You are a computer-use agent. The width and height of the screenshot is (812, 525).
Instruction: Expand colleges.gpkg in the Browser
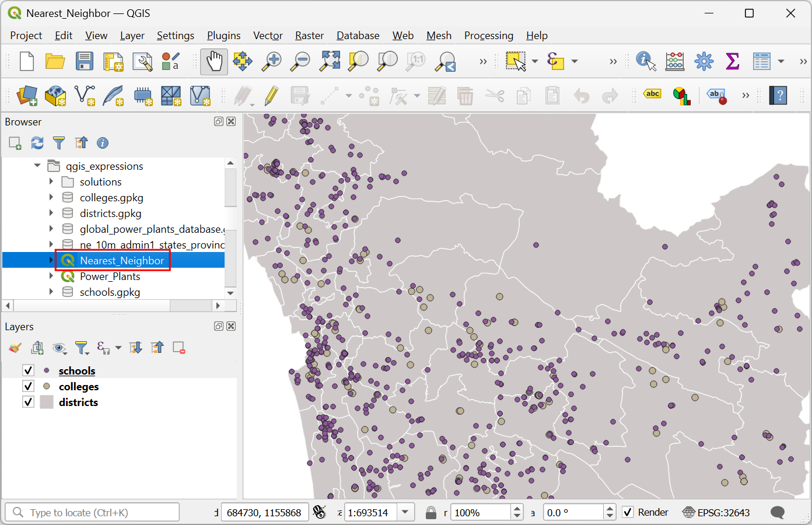pos(51,197)
